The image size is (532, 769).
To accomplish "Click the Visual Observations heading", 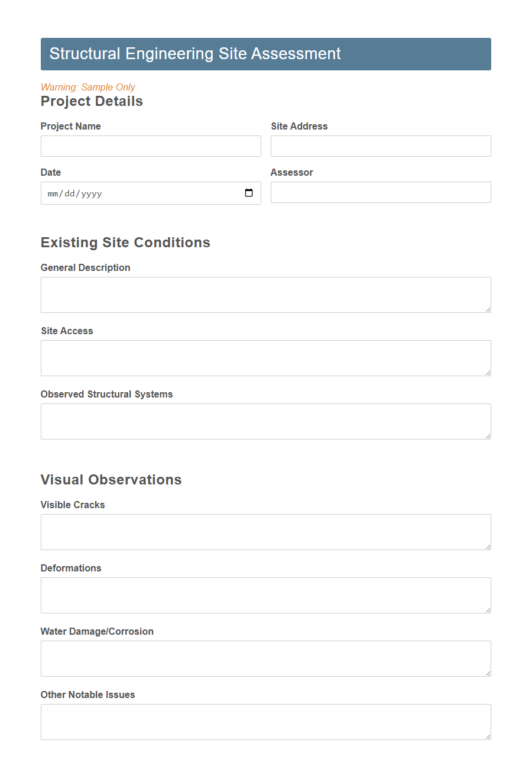I will [x=111, y=480].
